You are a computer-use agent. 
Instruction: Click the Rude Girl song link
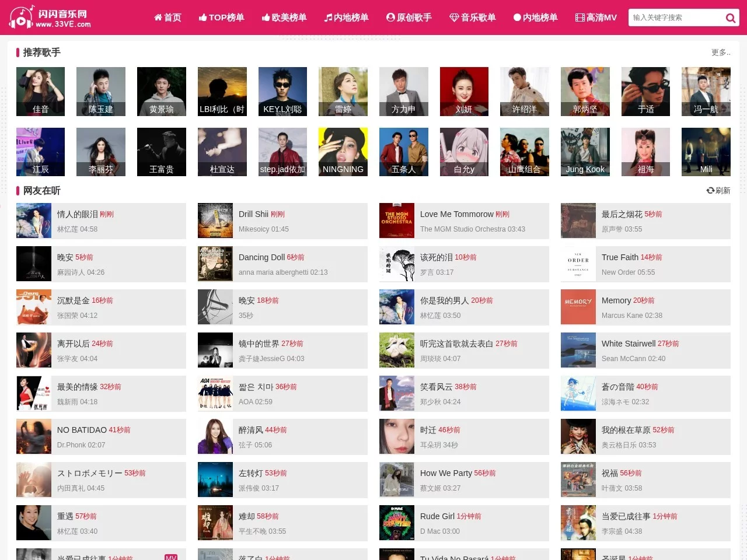437,516
